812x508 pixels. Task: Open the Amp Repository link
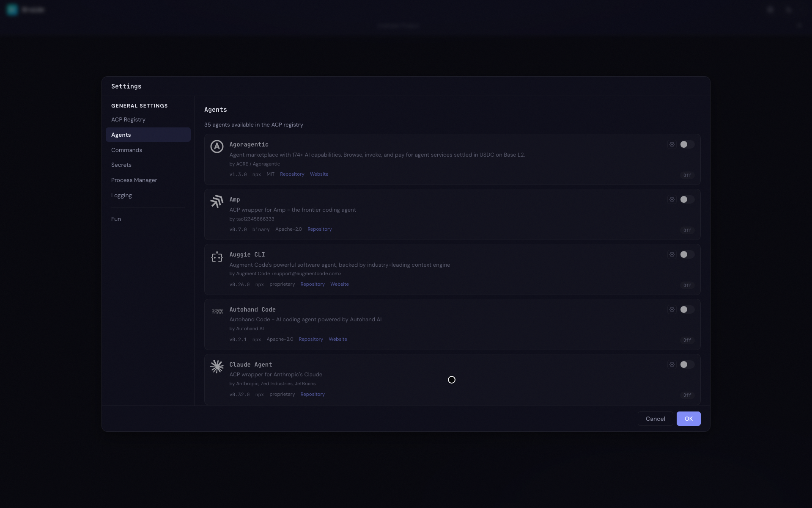pyautogui.click(x=319, y=229)
